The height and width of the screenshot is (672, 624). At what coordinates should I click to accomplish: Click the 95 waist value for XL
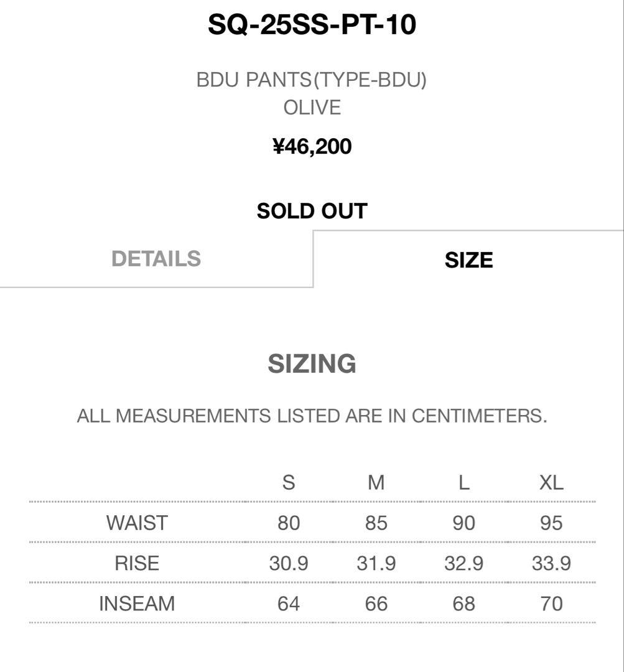pyautogui.click(x=551, y=523)
